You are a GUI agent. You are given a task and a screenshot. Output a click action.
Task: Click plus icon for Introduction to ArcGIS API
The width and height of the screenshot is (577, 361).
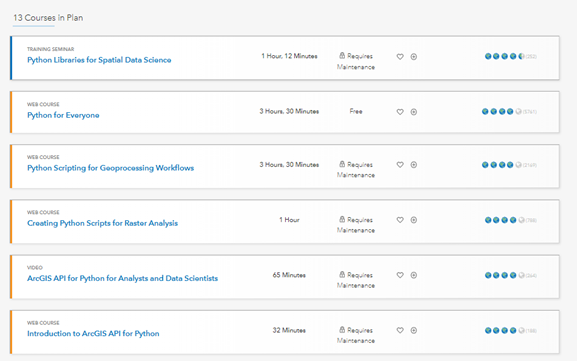pos(414,330)
